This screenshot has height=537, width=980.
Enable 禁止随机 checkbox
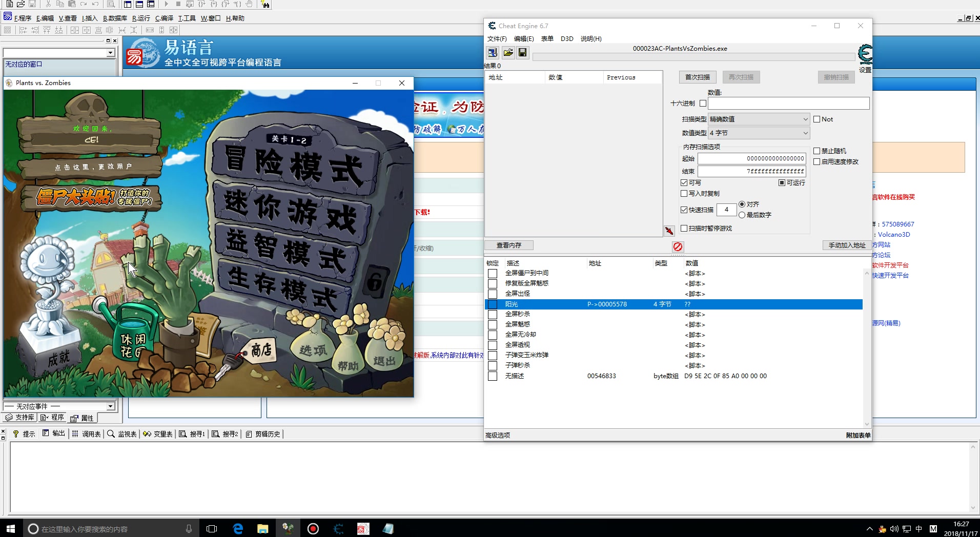pyautogui.click(x=817, y=151)
